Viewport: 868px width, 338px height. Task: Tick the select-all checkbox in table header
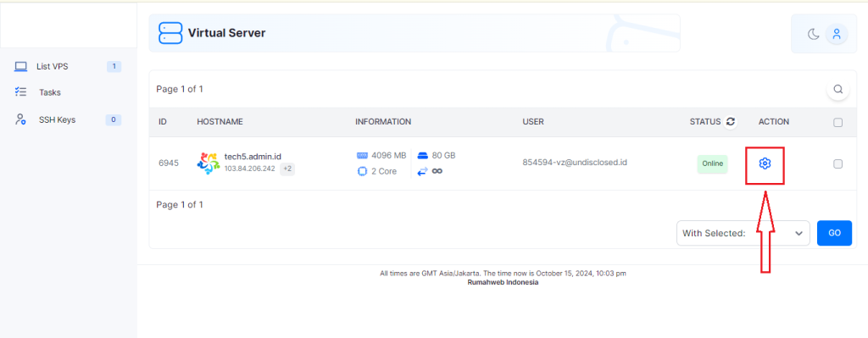coord(838,122)
